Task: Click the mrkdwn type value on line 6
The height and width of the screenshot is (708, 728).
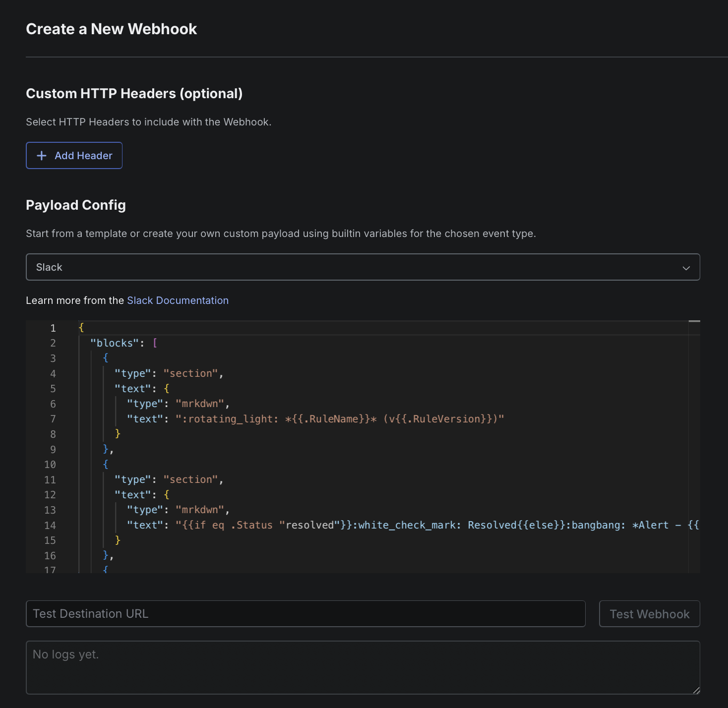Action: [200, 404]
